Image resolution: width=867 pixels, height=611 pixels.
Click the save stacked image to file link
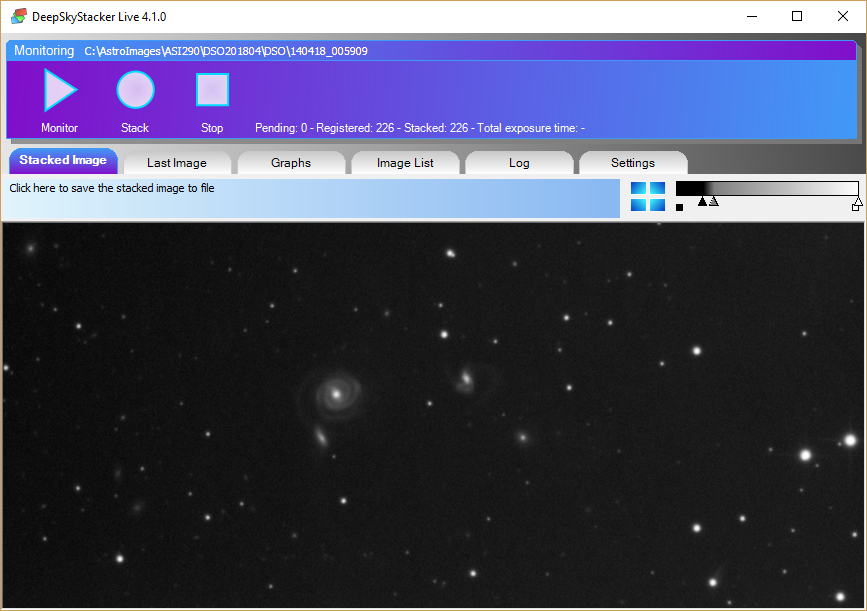112,188
